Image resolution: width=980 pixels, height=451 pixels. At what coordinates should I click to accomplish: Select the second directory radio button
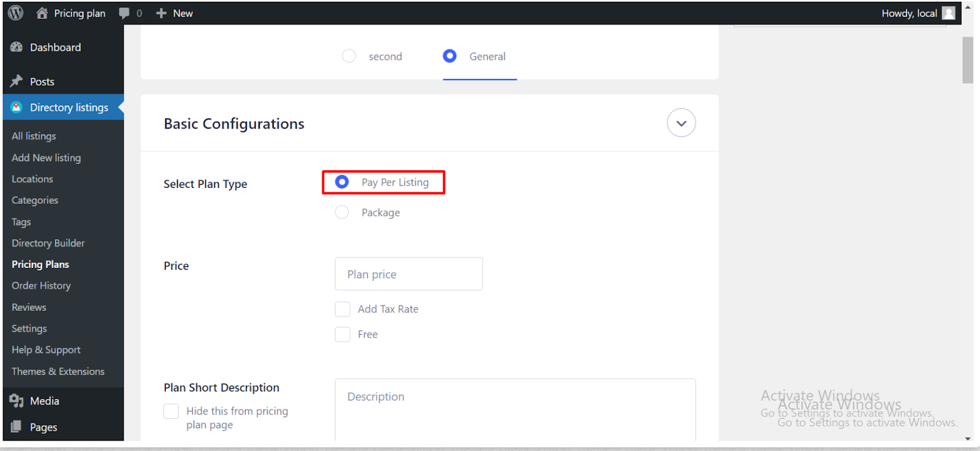[x=349, y=56]
